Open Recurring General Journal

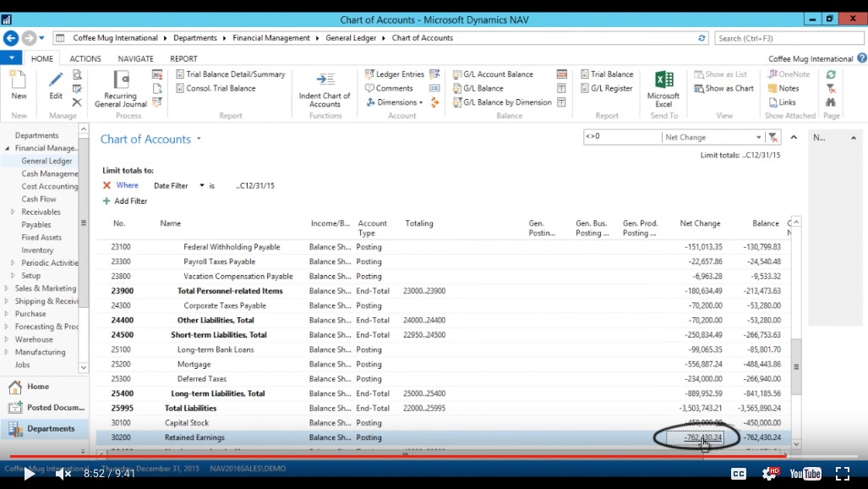[x=120, y=89]
